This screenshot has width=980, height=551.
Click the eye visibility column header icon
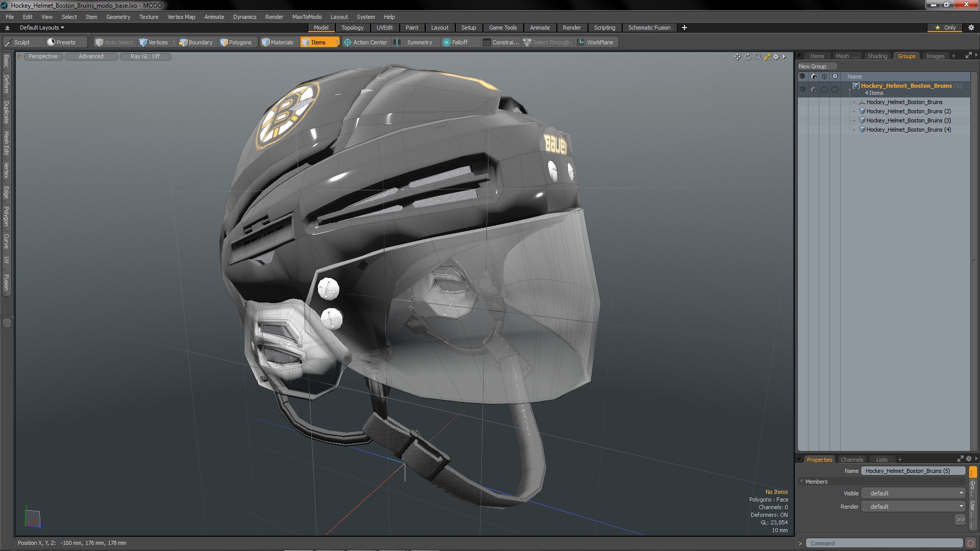click(x=802, y=77)
